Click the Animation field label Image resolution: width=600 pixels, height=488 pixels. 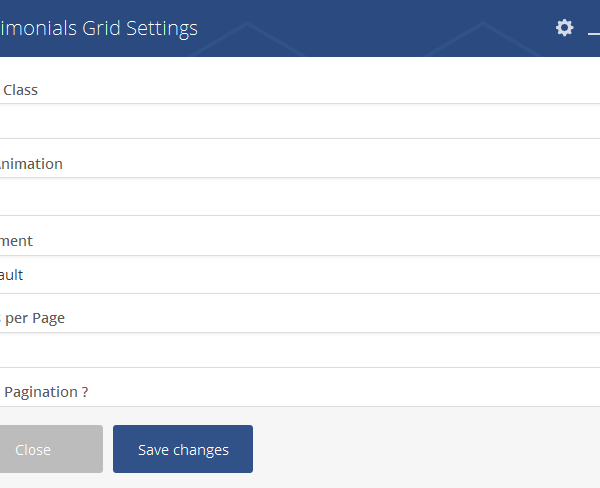point(30,164)
